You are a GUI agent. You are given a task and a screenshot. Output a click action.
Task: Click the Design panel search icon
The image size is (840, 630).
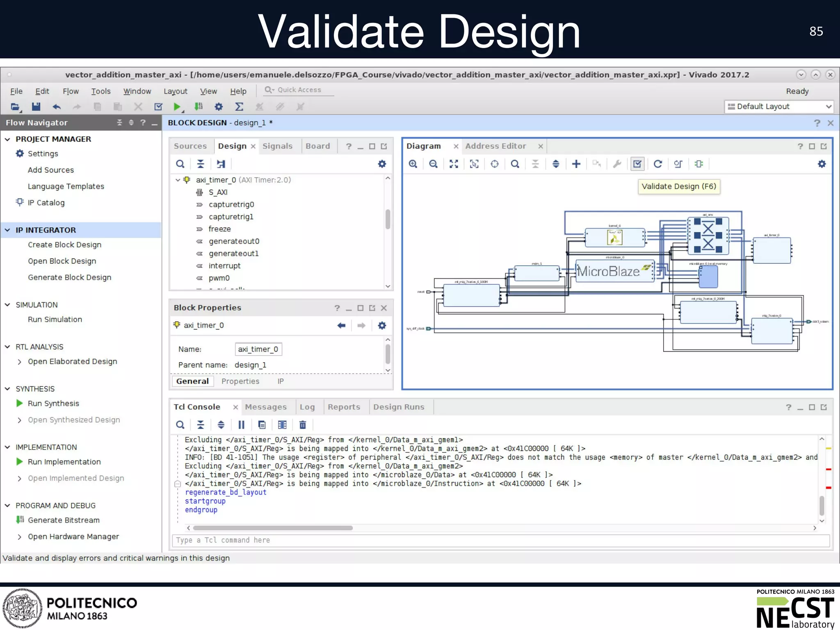click(x=180, y=164)
